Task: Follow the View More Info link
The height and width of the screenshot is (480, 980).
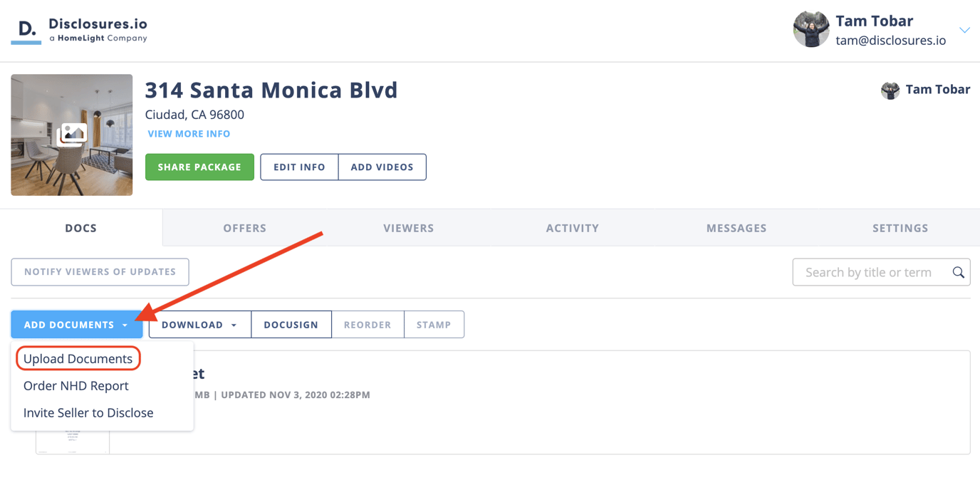Action: click(x=189, y=134)
